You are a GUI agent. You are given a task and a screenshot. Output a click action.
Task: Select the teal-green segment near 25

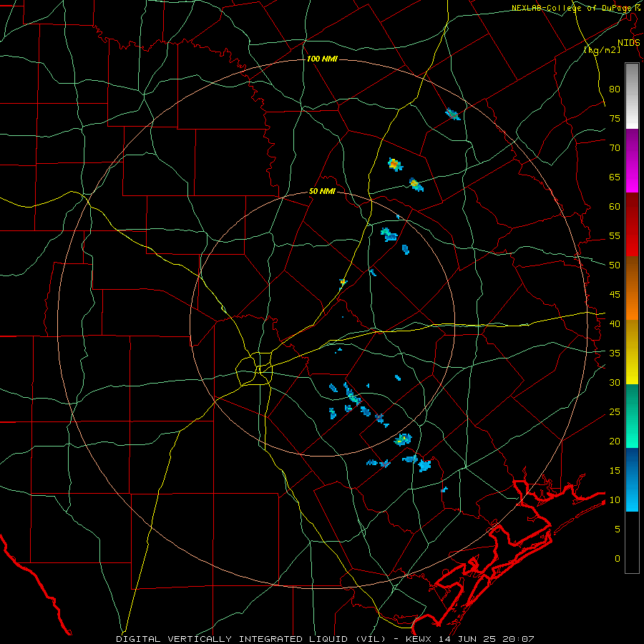coord(632,416)
